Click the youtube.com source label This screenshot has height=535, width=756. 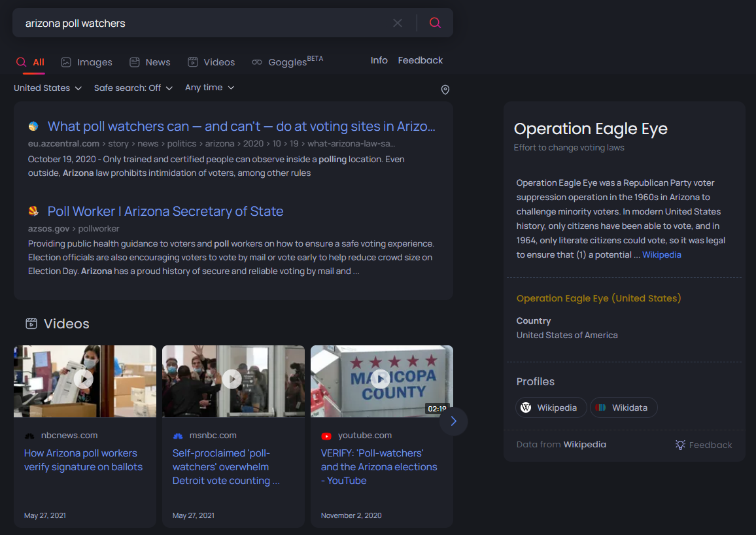pyautogui.click(x=365, y=435)
